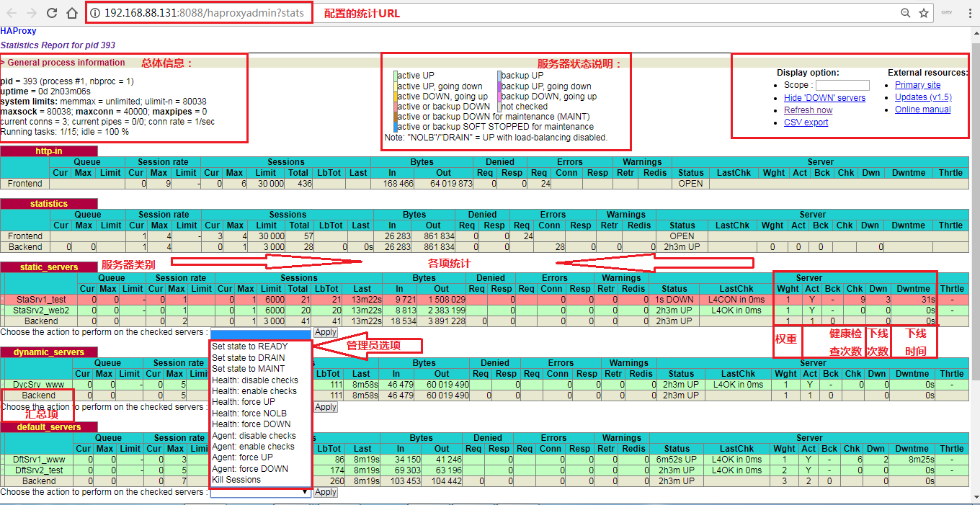Click the extension icon beside the bookmark star

[947, 13]
